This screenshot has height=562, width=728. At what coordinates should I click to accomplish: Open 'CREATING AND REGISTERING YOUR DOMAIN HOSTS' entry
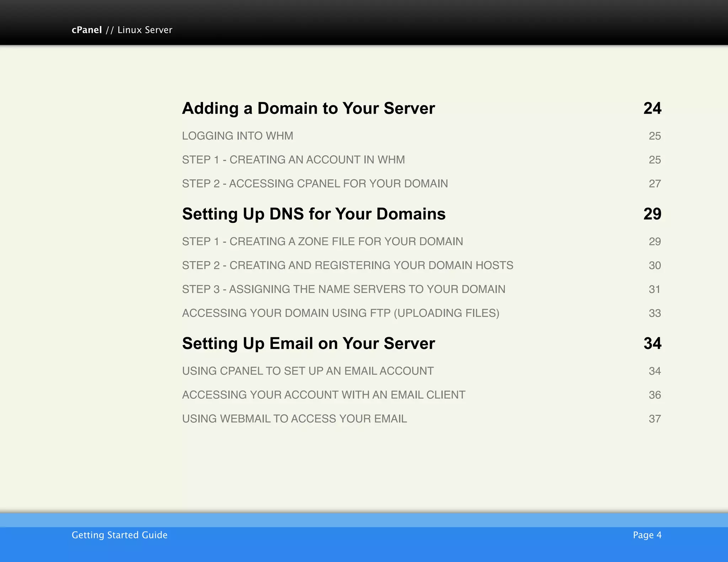(348, 265)
